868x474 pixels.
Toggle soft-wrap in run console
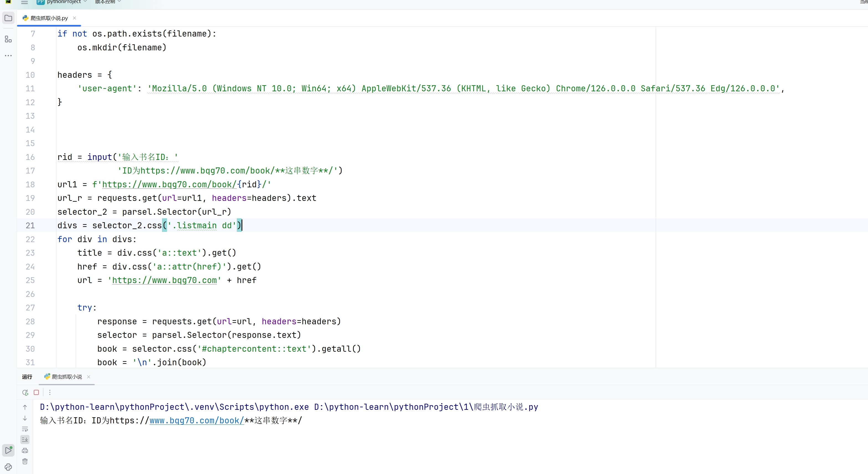25,429
